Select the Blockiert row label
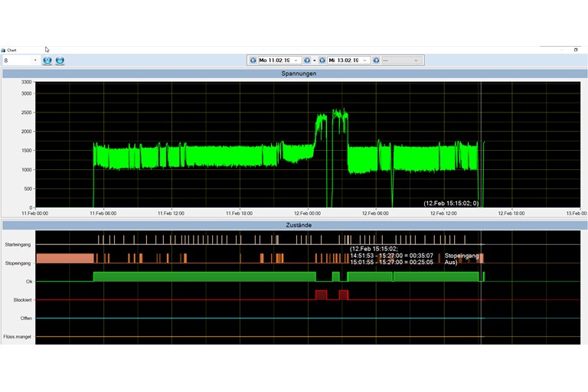The image size is (588, 392). pos(22,299)
